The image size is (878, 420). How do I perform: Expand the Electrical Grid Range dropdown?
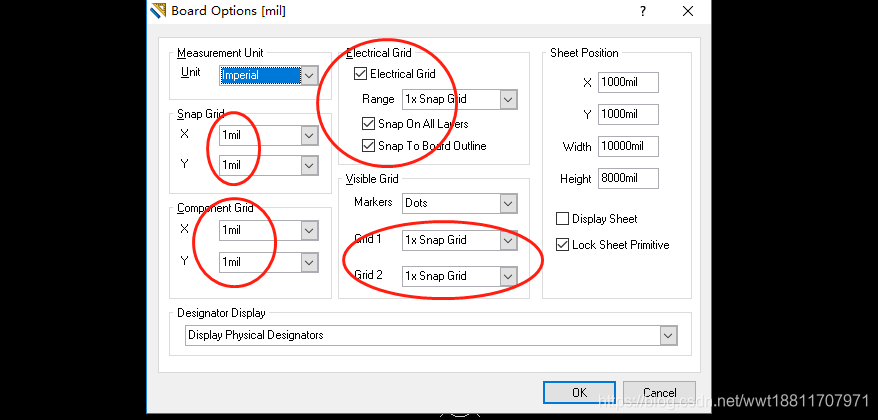(508, 100)
